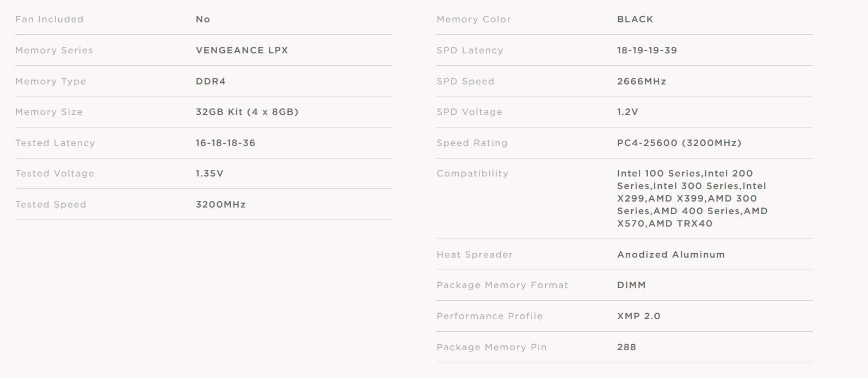Select the 16-18-18-36 tested latency value

pos(225,143)
